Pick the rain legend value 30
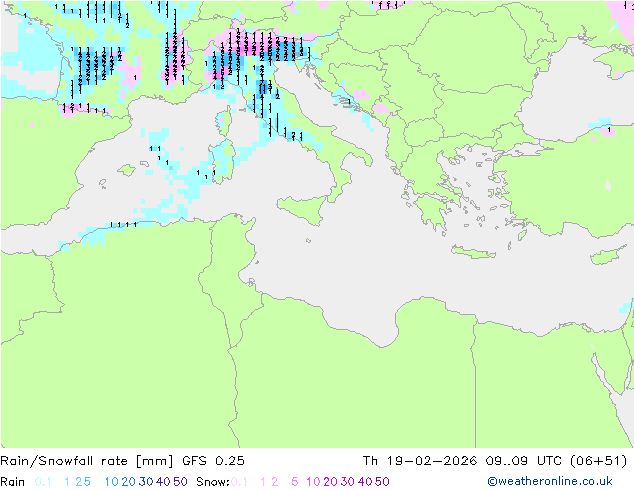This screenshot has height=490, width=634. click(146, 482)
